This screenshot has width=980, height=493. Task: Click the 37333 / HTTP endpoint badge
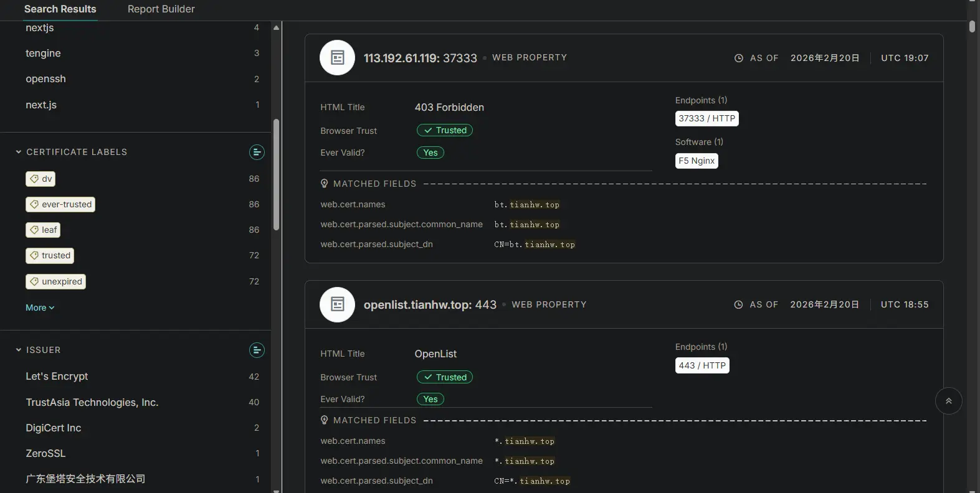(x=706, y=119)
